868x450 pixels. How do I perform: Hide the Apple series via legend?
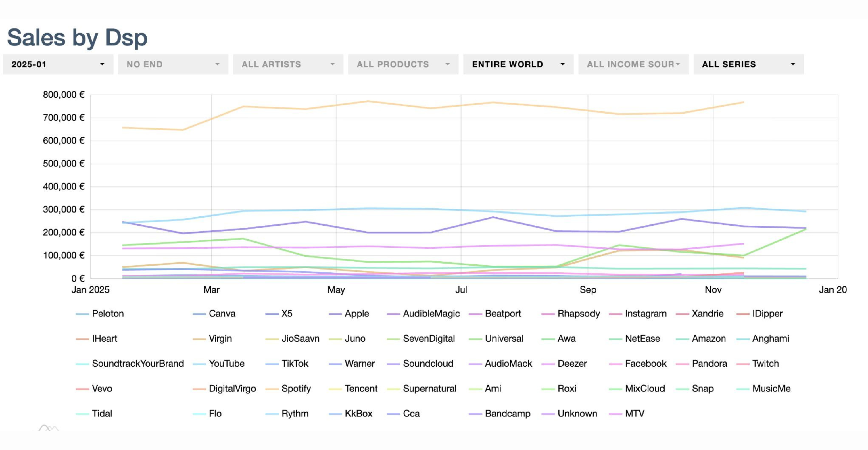tap(356, 314)
